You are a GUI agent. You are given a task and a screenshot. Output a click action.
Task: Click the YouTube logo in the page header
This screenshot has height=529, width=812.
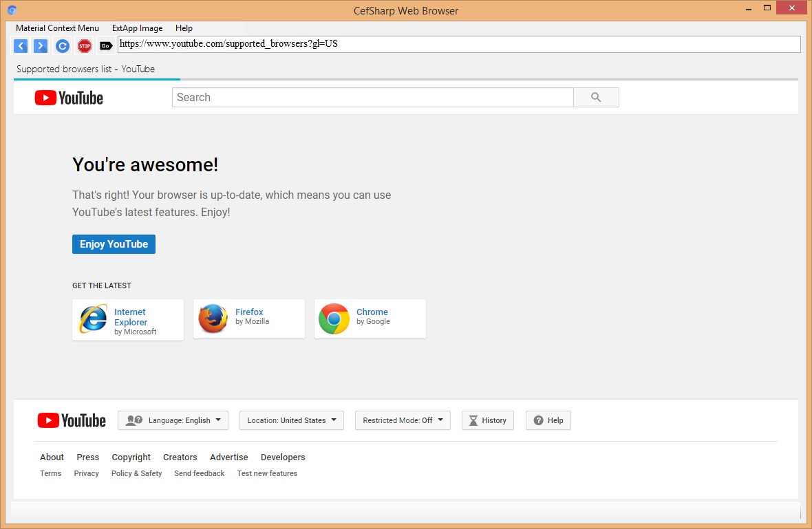[69, 98]
